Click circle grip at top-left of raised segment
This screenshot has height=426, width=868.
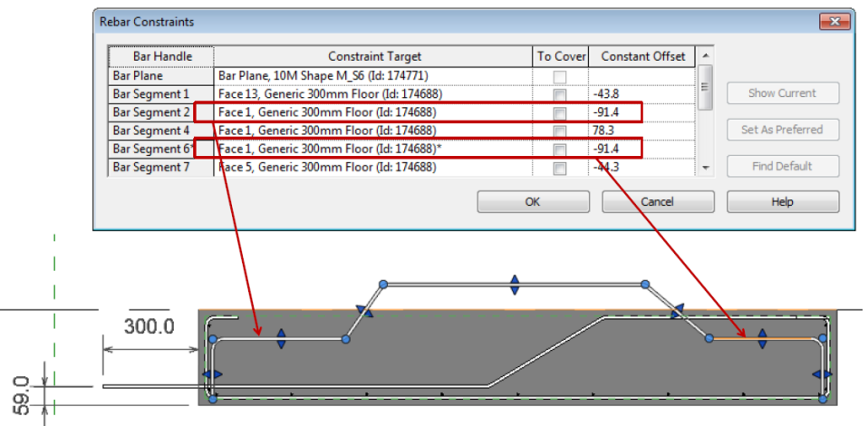point(383,285)
